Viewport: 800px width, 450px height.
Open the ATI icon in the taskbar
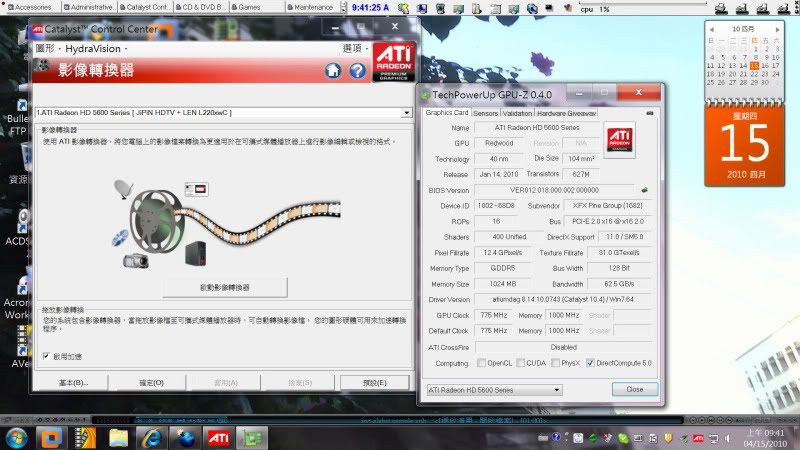coord(219,437)
